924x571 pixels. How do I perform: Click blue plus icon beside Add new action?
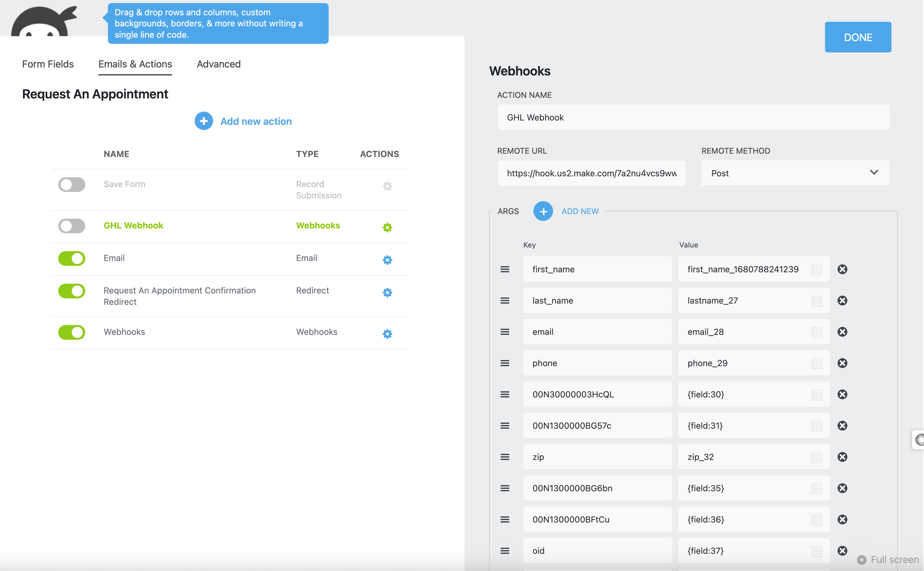click(204, 121)
